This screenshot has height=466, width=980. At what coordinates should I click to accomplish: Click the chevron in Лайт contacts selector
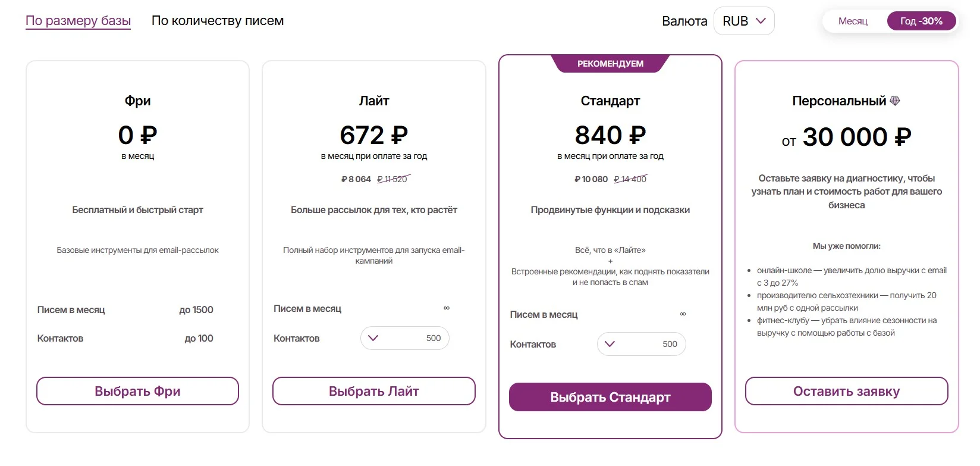pos(373,338)
